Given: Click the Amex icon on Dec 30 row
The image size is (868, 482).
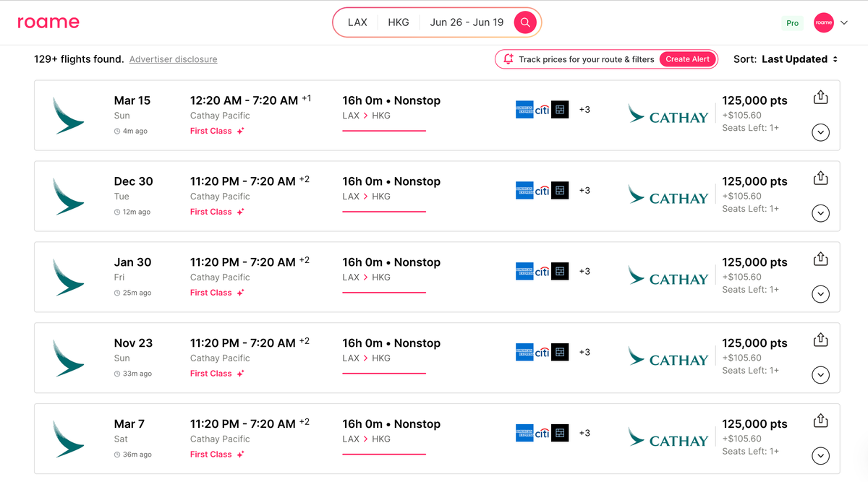Looking at the screenshot, I should [524, 191].
